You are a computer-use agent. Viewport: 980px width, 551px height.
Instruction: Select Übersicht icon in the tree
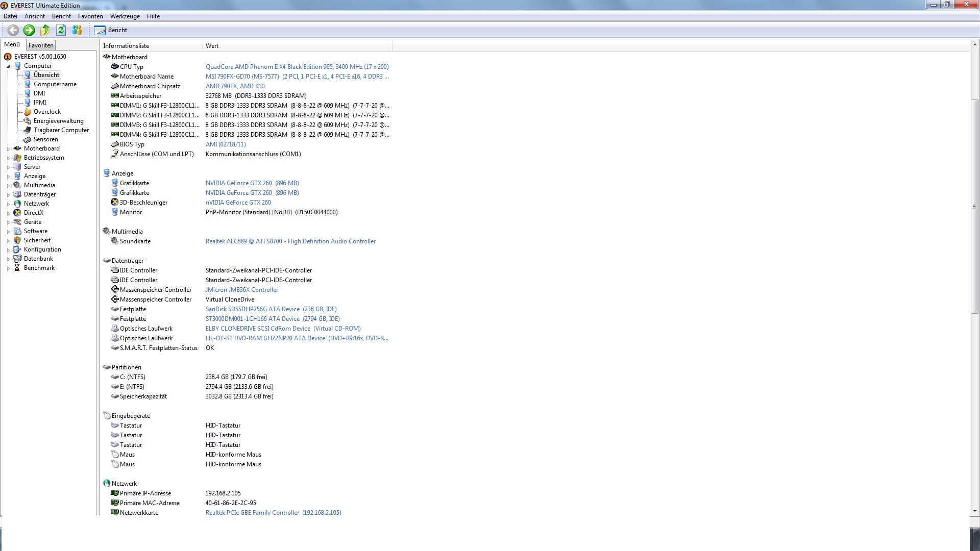coord(28,75)
